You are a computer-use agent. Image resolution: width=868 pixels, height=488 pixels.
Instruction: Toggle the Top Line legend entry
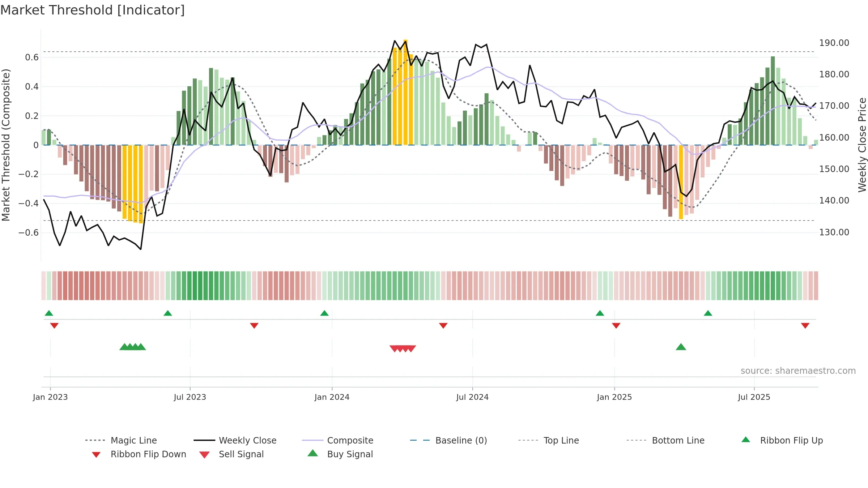click(x=548, y=440)
